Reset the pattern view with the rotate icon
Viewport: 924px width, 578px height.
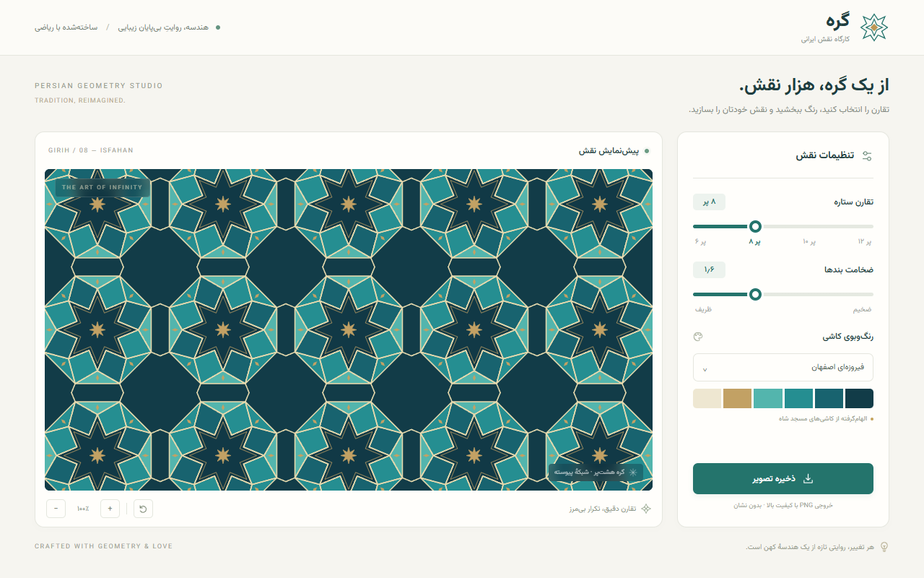click(x=143, y=509)
